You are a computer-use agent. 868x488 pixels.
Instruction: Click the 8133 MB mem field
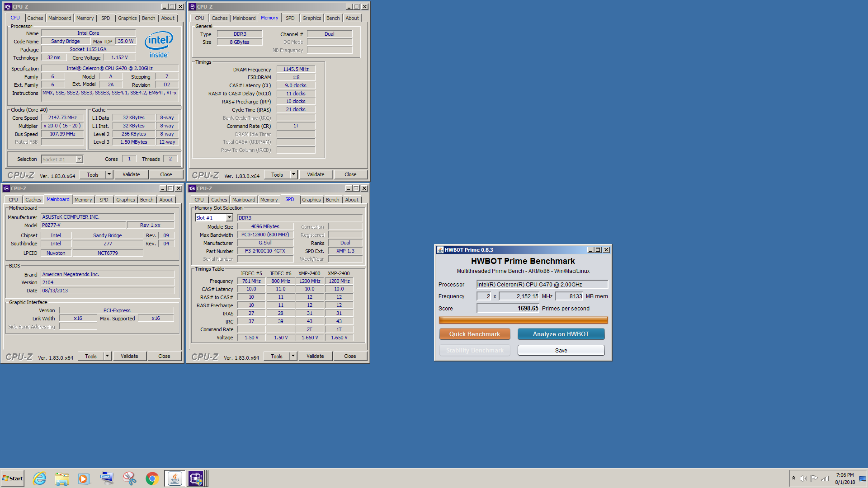point(570,296)
